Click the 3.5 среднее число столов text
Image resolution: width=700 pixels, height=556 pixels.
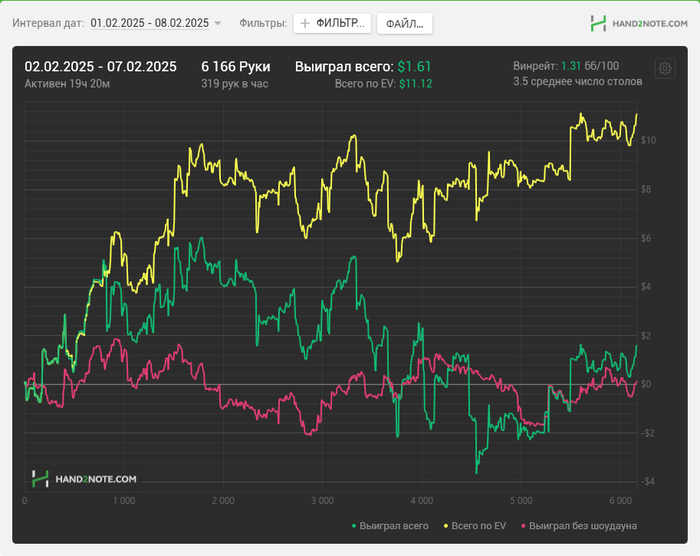coord(578,82)
